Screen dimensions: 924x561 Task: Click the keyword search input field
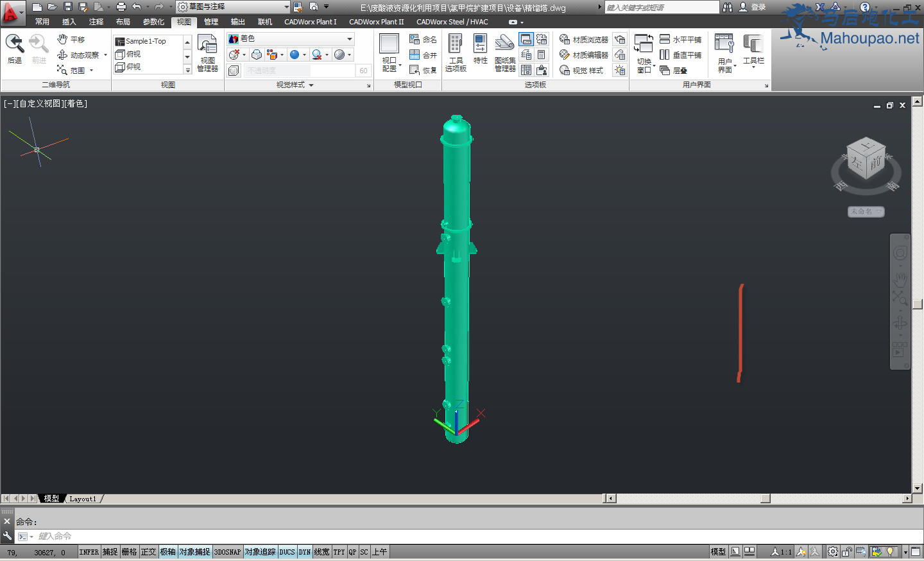tap(662, 7)
